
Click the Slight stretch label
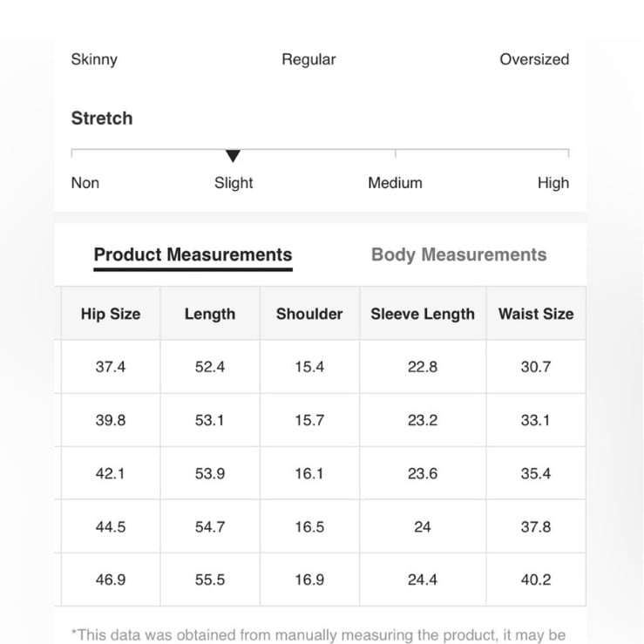[x=234, y=183]
